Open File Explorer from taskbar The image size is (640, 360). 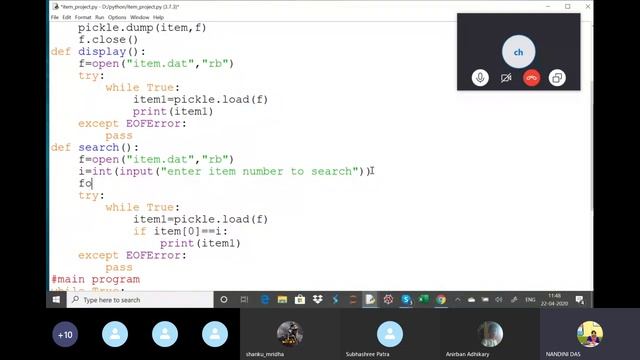tap(282, 300)
